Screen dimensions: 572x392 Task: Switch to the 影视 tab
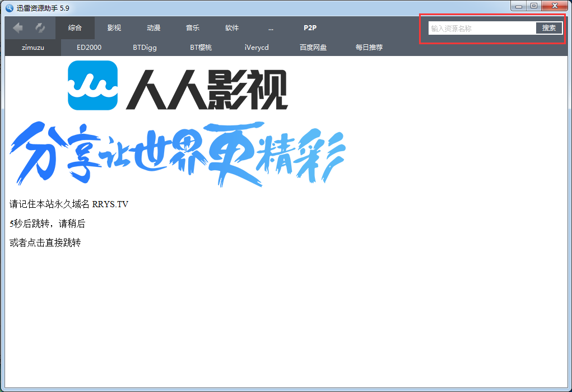[x=114, y=27]
